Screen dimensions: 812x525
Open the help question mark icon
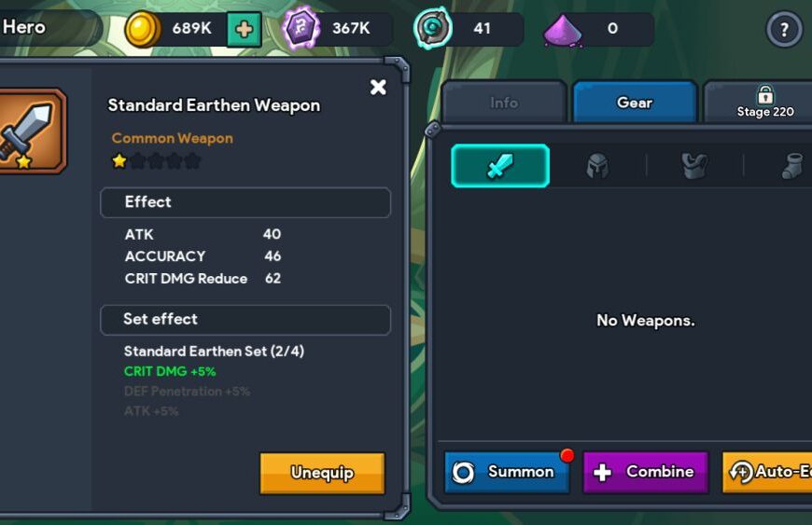(x=784, y=29)
